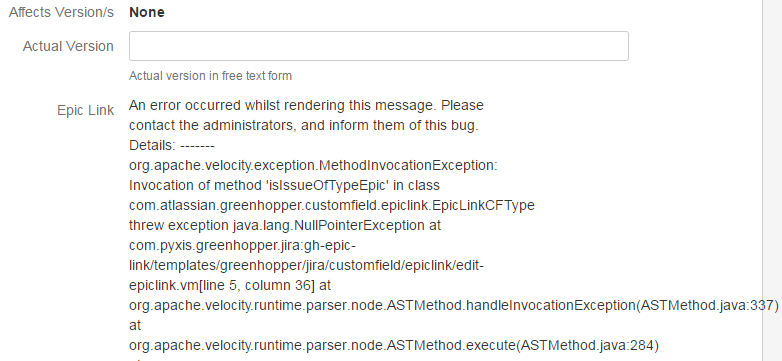Click the MethodInvocationException text line
The height and width of the screenshot is (361, 782).
pos(313,166)
